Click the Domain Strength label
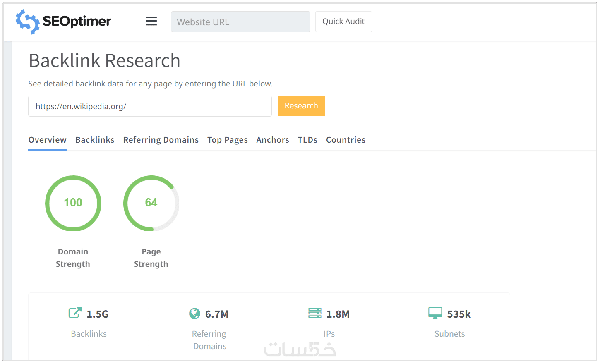This screenshot has width=600, height=364. pos(73,258)
